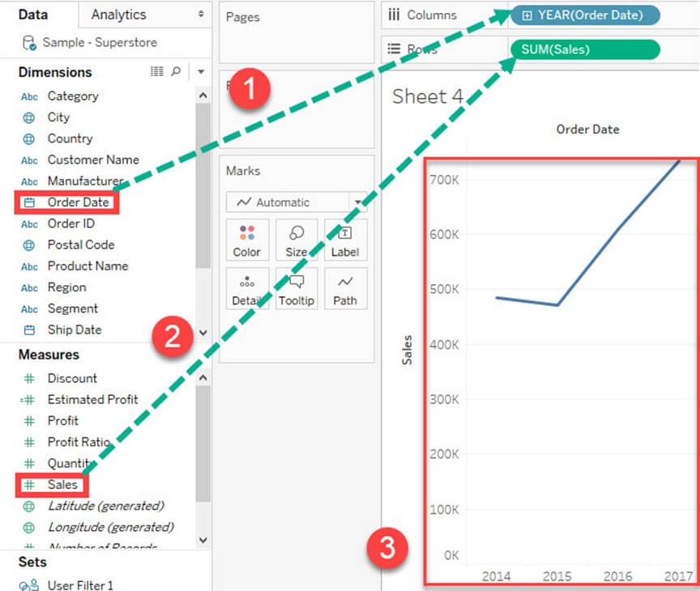Click the Sample - Superstore data source icon

[x=29, y=43]
